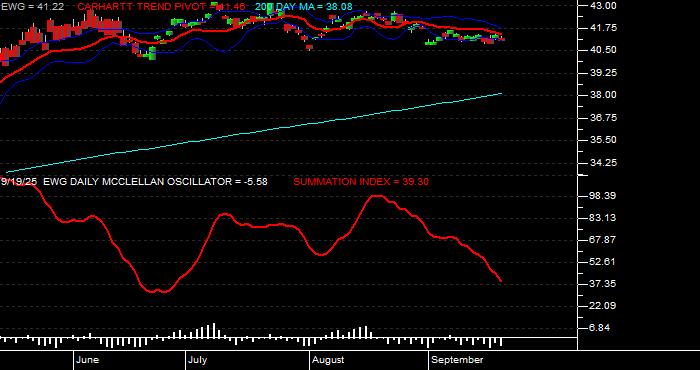Click the right end of the cyan 200-day MA line
Viewport: 700px width, 370px height.
point(501,94)
